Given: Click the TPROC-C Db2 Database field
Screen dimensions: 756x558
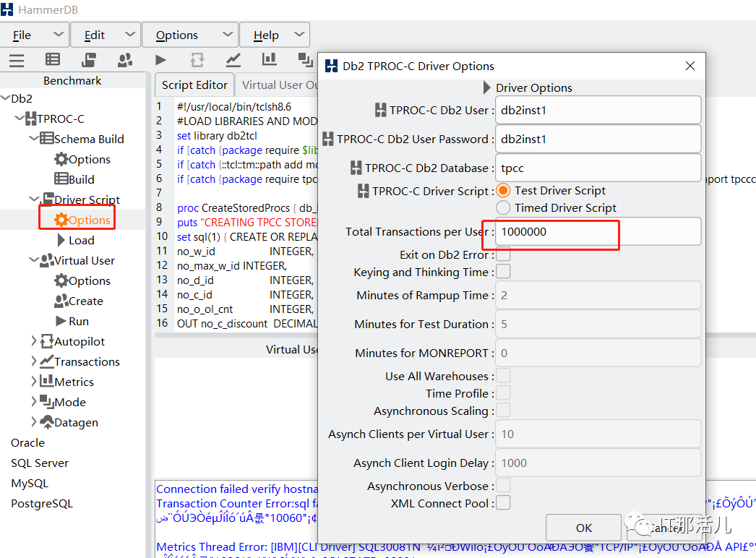Looking at the screenshot, I should [x=598, y=168].
